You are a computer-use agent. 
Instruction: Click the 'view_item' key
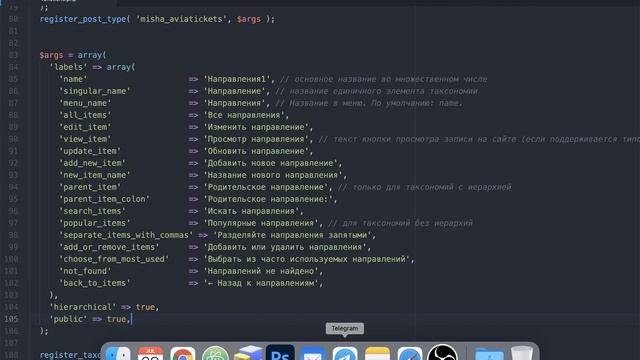[x=85, y=139]
